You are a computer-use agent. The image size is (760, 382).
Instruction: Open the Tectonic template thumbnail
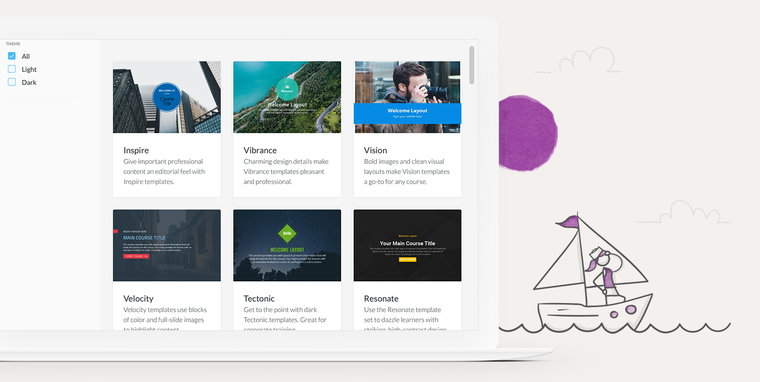point(287,245)
